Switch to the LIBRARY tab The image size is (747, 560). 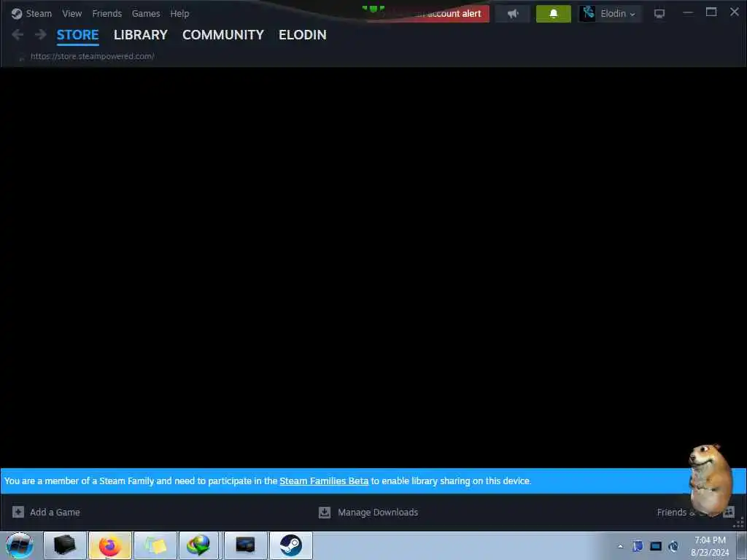click(141, 35)
